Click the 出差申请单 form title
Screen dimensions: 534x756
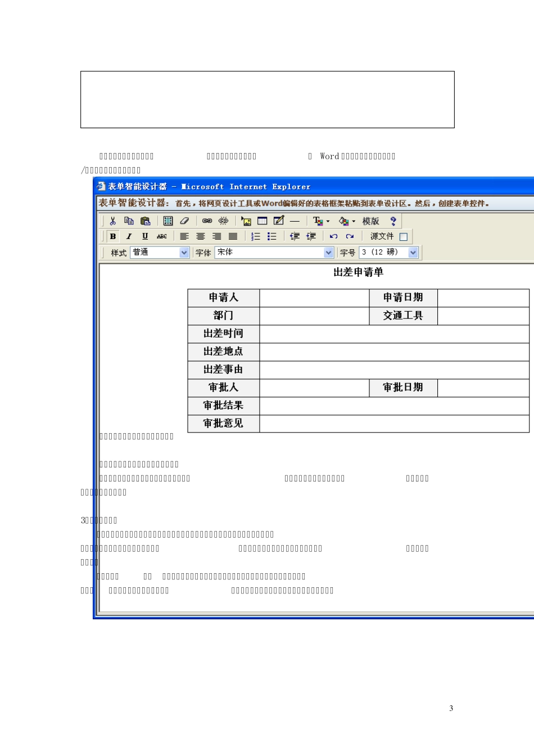coord(358,272)
